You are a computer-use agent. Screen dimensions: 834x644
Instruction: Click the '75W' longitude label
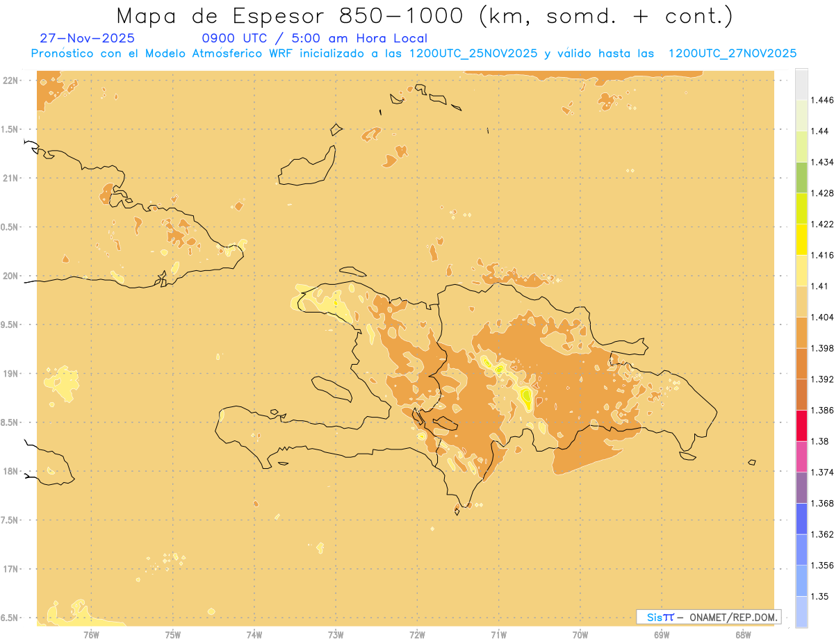(173, 635)
